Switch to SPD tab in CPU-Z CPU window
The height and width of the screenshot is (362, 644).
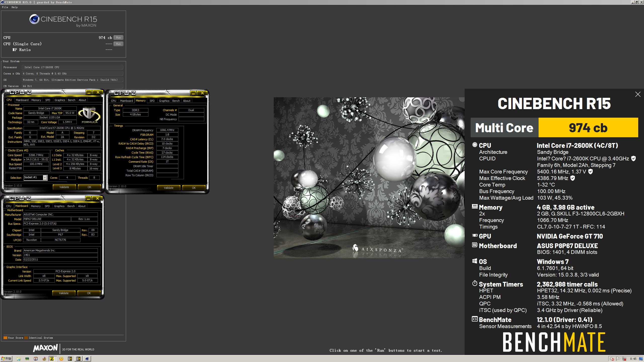click(48, 100)
